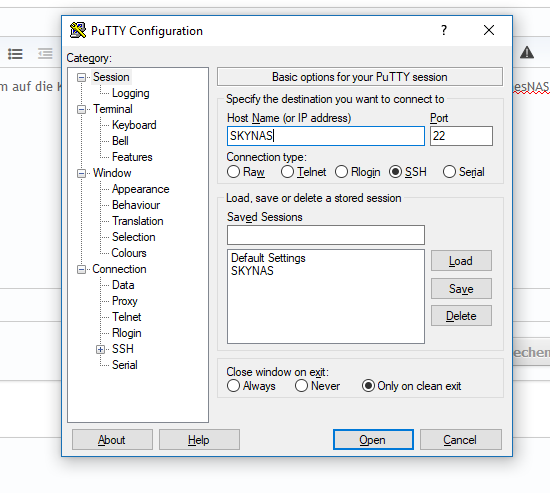Open the Appearance category
Screen dimensions: 550x493
(x=140, y=189)
